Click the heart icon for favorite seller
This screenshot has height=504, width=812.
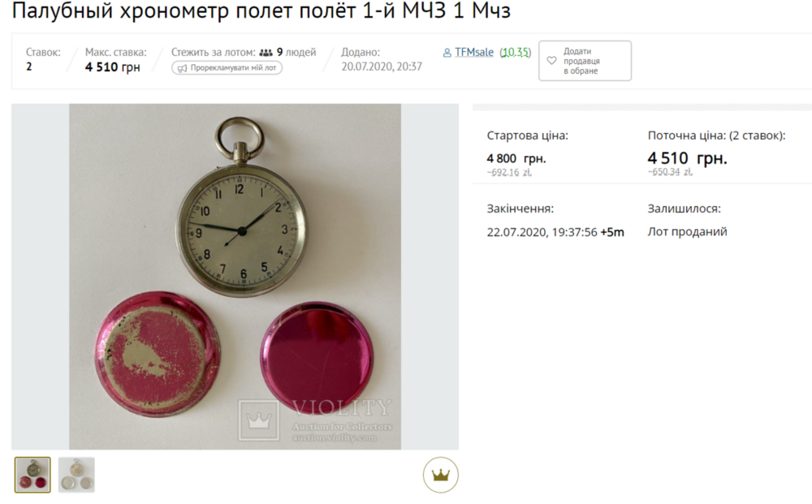pyautogui.click(x=551, y=61)
